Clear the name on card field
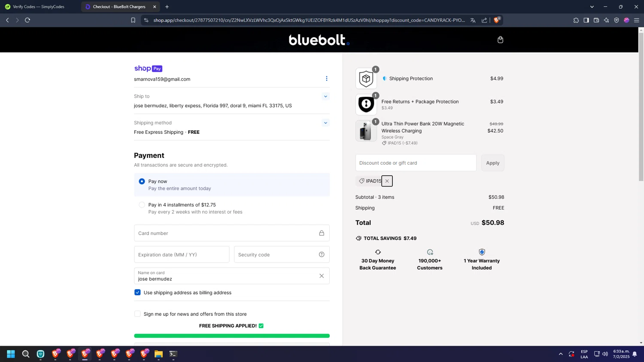This screenshot has width=644, height=362. (x=321, y=276)
